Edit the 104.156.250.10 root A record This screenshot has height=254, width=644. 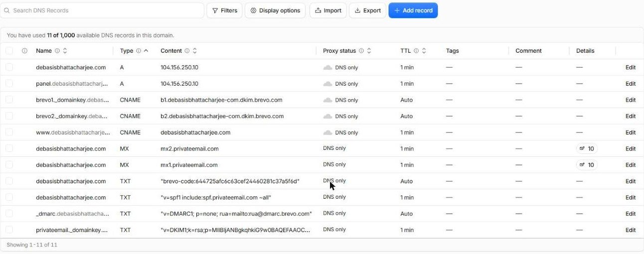pyautogui.click(x=631, y=67)
